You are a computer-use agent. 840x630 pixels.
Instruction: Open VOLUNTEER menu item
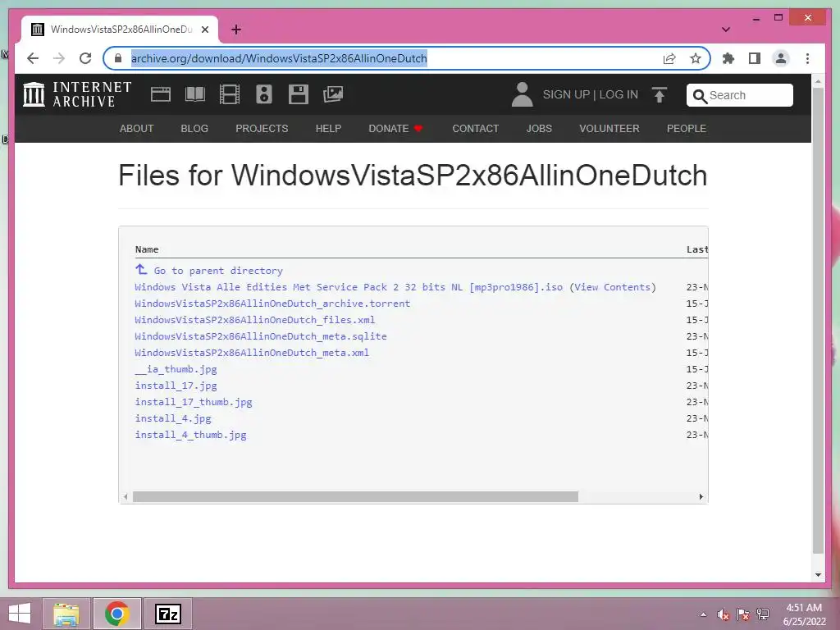pos(609,129)
